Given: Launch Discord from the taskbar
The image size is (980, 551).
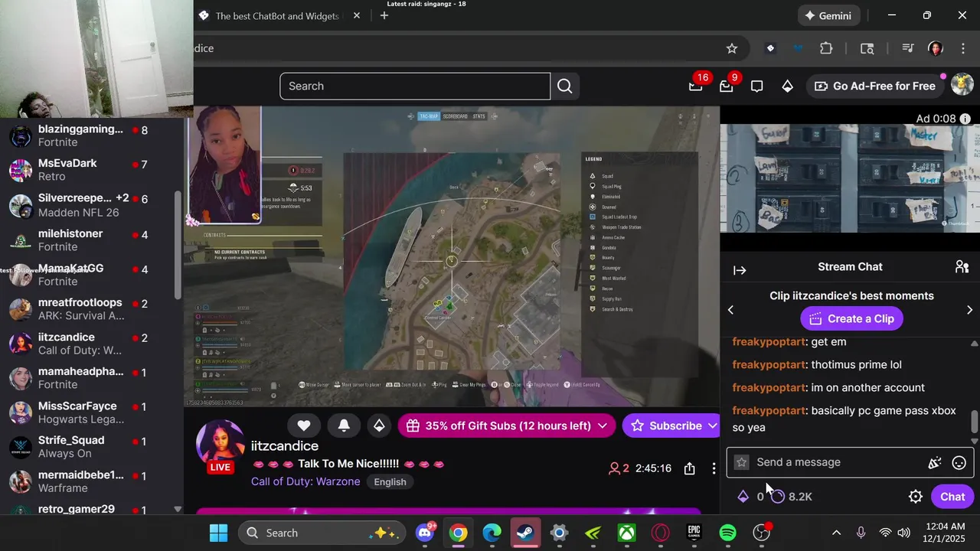Looking at the screenshot, I should (x=425, y=533).
